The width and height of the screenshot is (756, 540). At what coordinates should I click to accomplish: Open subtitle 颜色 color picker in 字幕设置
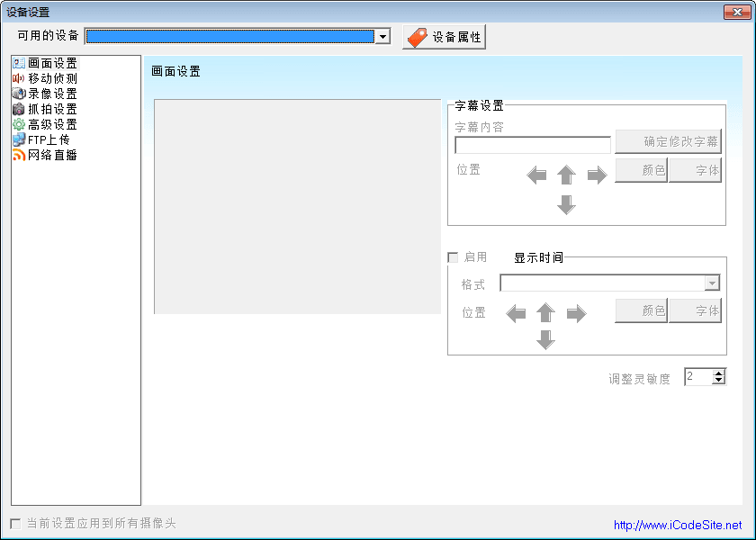point(641,170)
